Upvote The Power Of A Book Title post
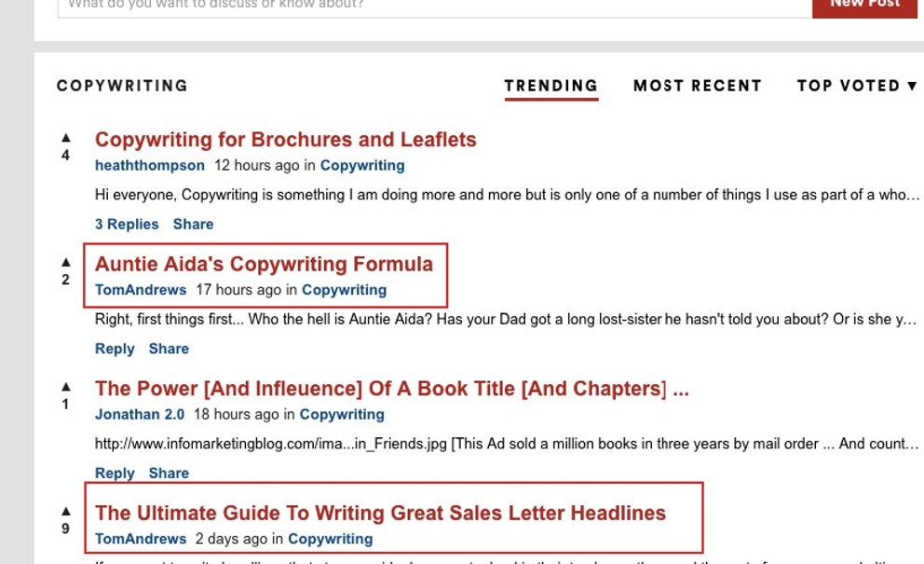 coord(66,387)
